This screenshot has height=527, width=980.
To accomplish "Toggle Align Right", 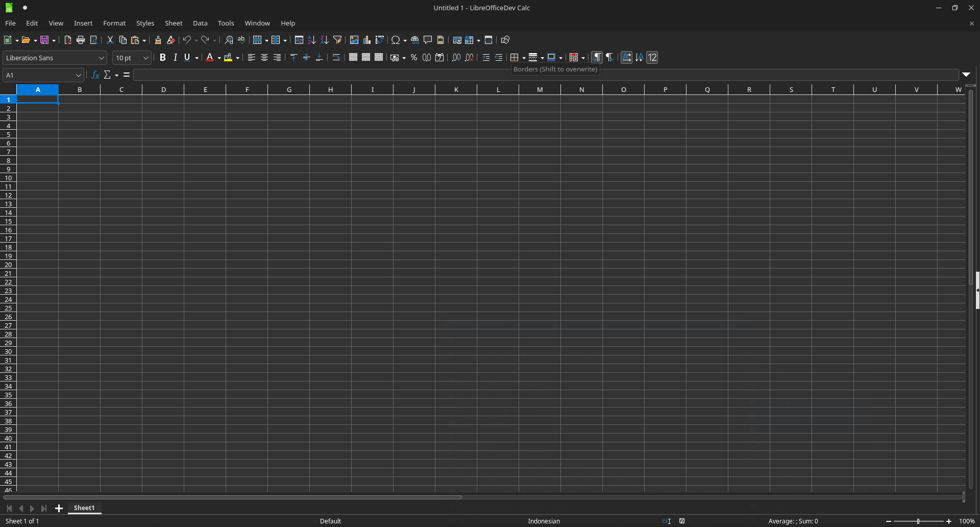I will tap(277, 57).
